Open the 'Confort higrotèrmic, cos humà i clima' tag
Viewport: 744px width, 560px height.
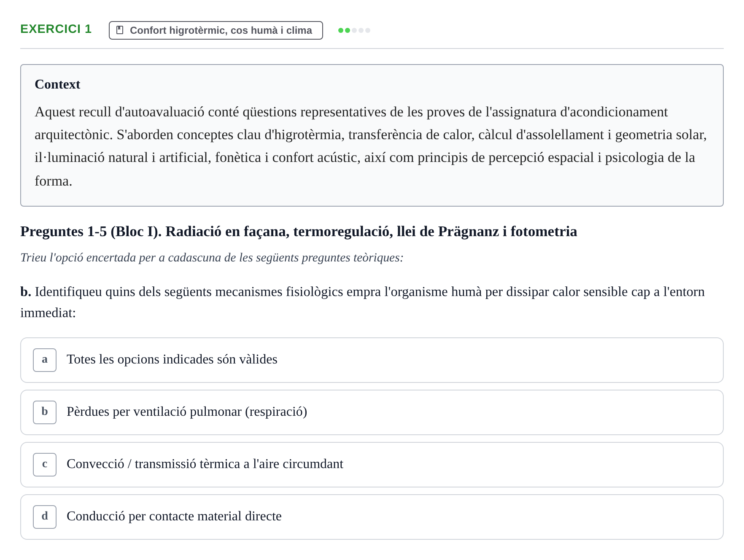point(216,30)
